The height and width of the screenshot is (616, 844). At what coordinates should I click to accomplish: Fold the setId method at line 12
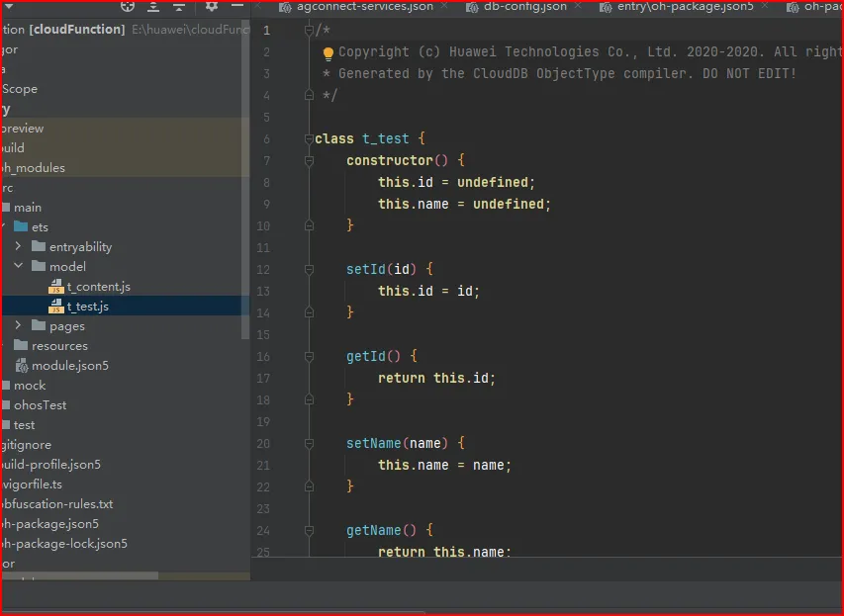(x=309, y=269)
